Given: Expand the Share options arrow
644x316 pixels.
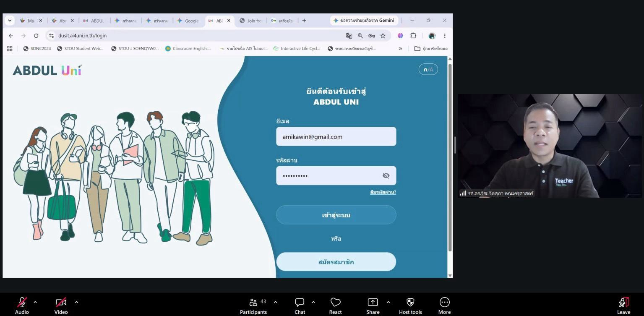Looking at the screenshot, I should point(388,302).
